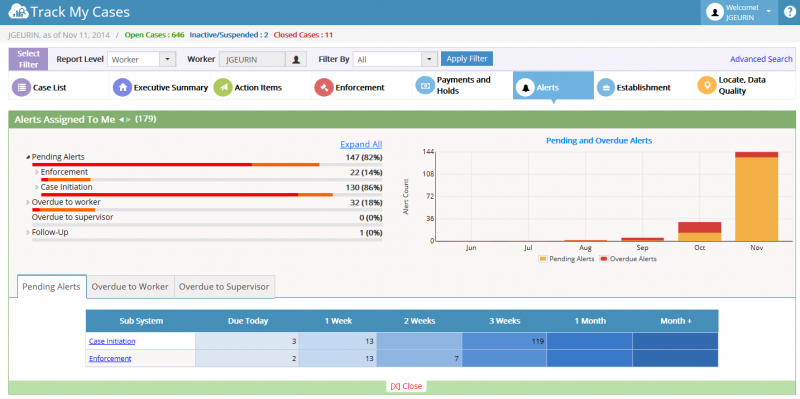This screenshot has width=800, height=399.
Task: Open the Filter By dropdown
Action: pyautogui.click(x=395, y=59)
